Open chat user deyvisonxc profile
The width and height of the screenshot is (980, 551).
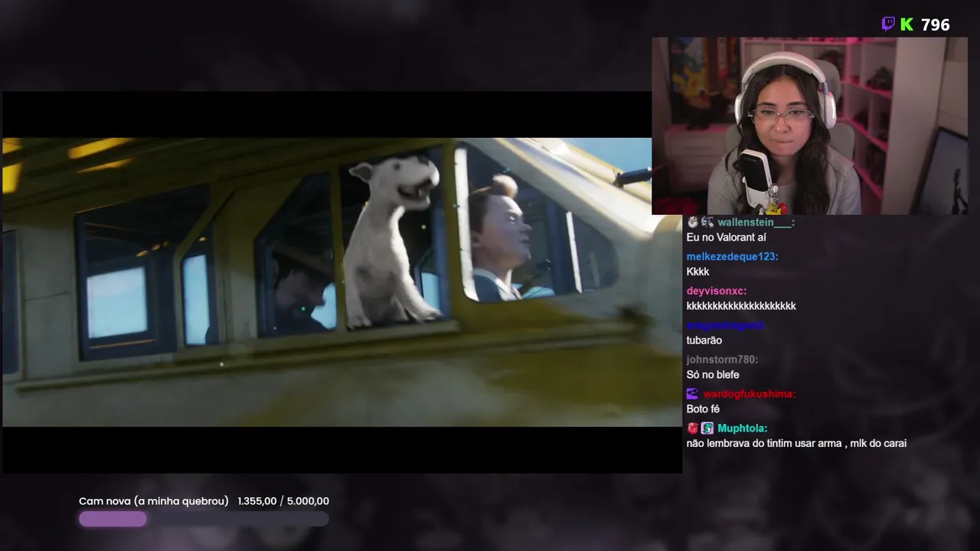point(717,291)
